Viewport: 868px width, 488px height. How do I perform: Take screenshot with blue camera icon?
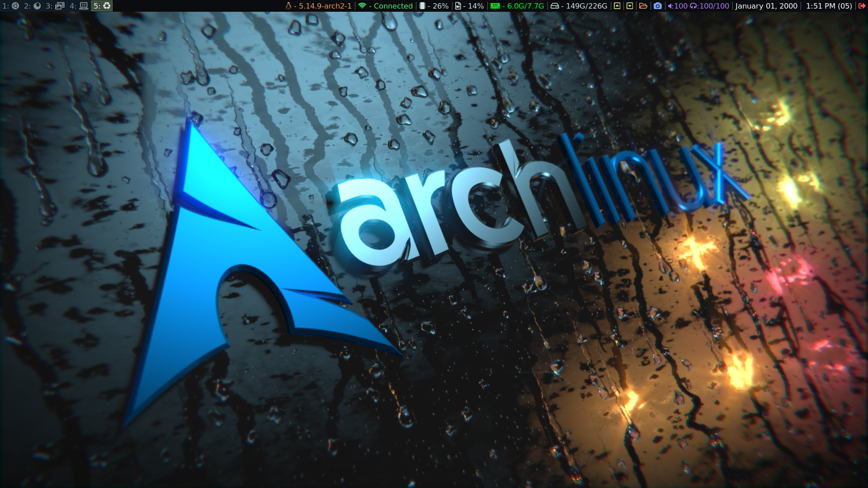(658, 6)
